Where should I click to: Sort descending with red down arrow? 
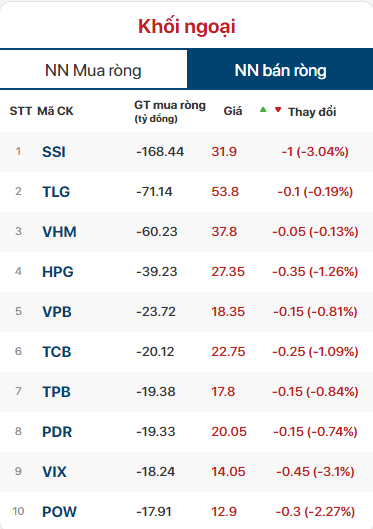point(278,109)
